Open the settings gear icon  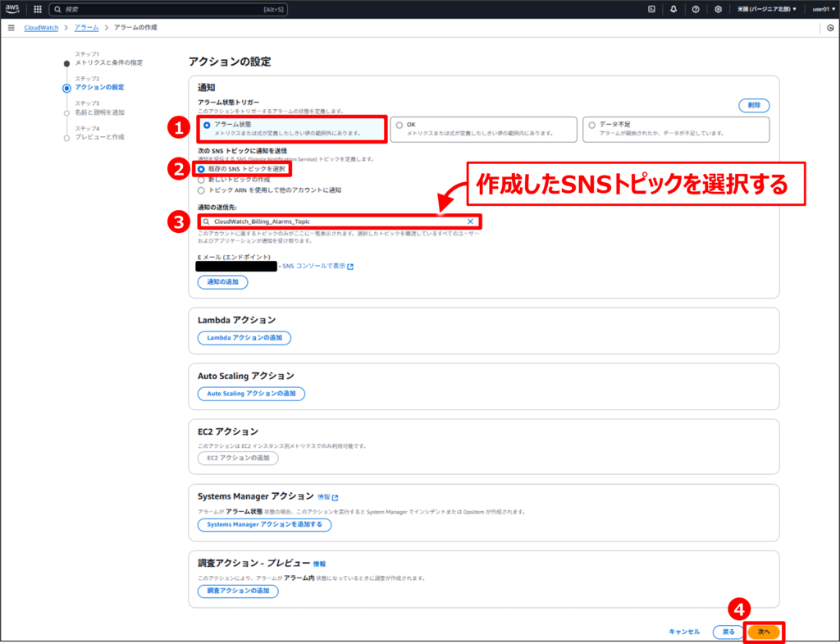pos(718,9)
